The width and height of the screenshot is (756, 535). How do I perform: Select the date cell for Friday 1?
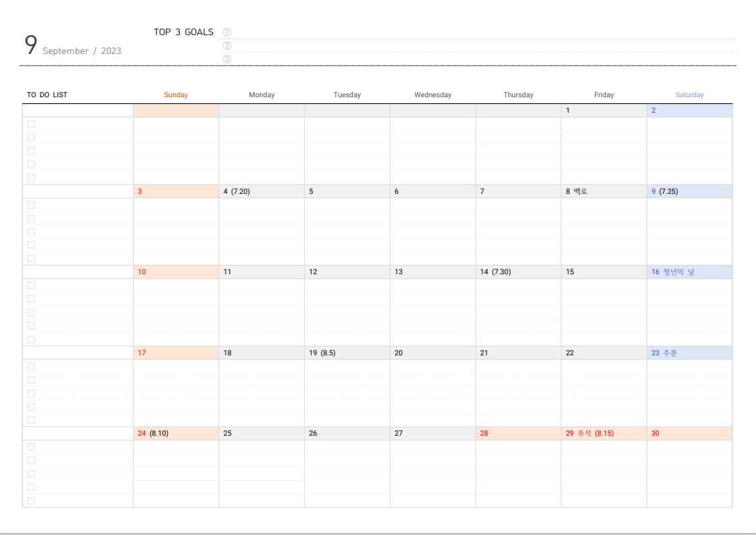[604, 110]
